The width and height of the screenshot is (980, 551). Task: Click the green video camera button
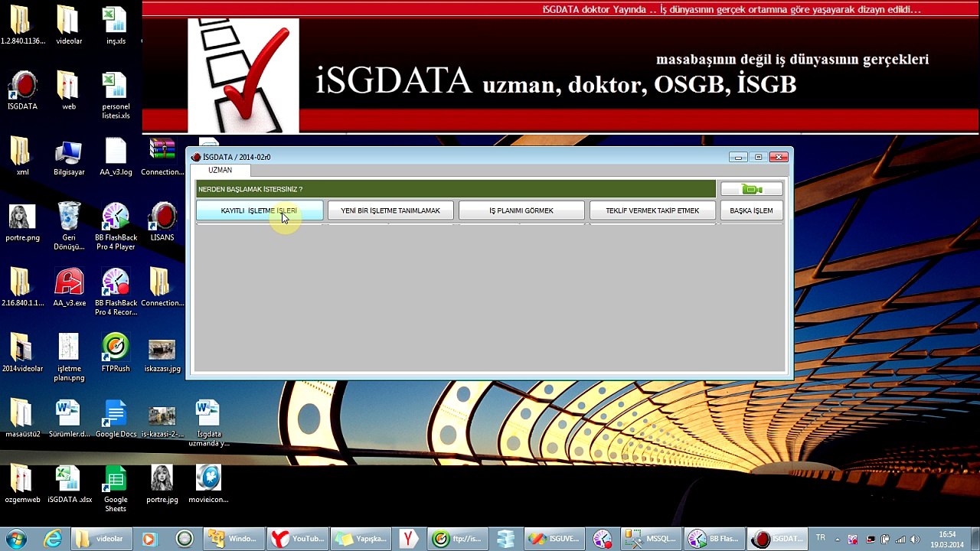pyautogui.click(x=751, y=189)
